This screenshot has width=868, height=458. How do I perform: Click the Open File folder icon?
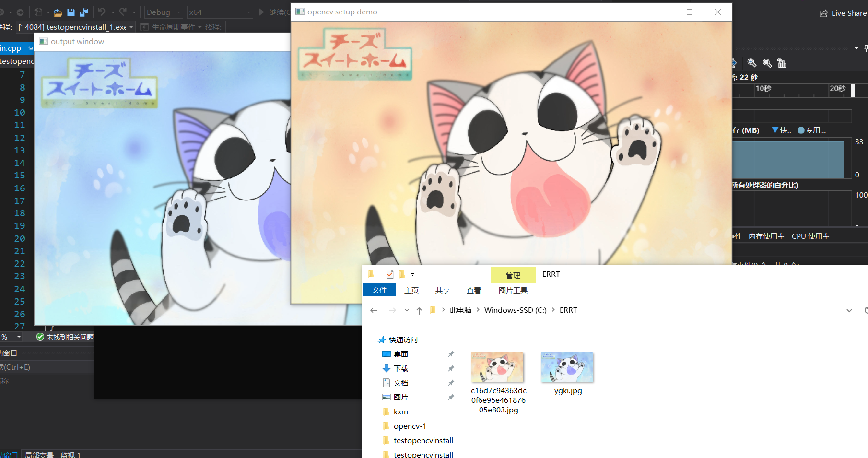(x=58, y=12)
